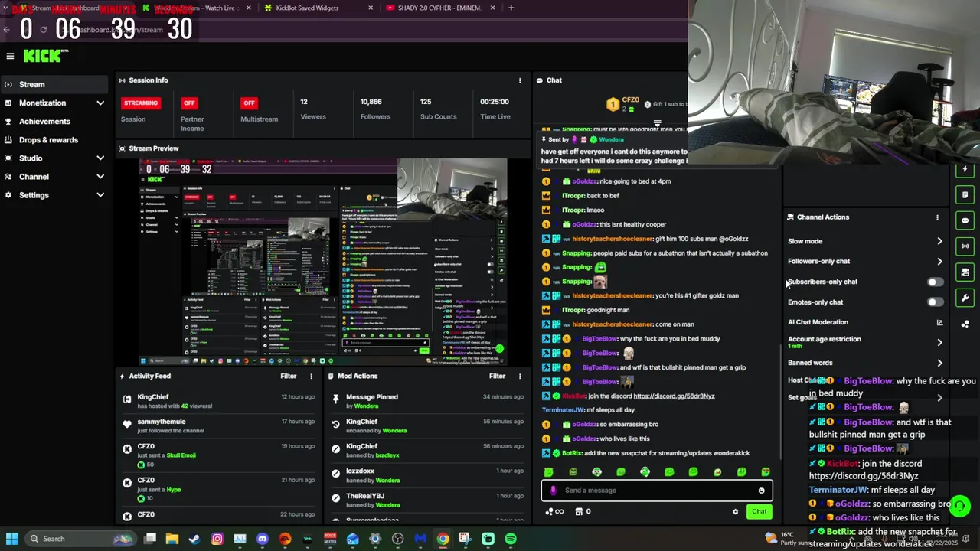Click the three-dots cluster icon in right rail
Viewport: 980px width, 551px height.
click(x=965, y=324)
